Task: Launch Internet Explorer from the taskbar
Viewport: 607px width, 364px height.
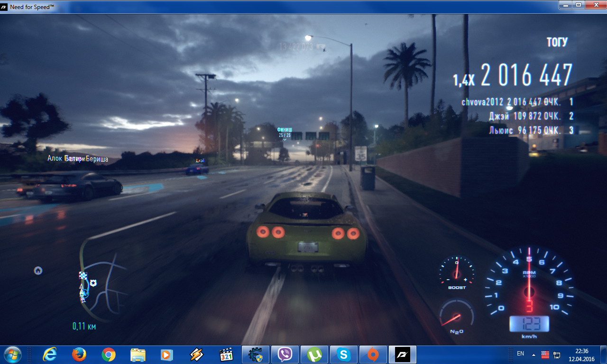Action: point(49,354)
